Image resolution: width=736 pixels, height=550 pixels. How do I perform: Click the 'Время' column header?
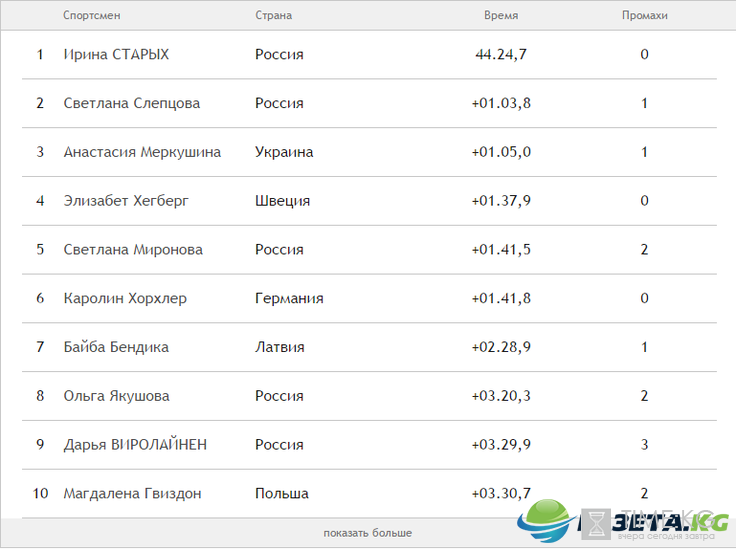501,15
